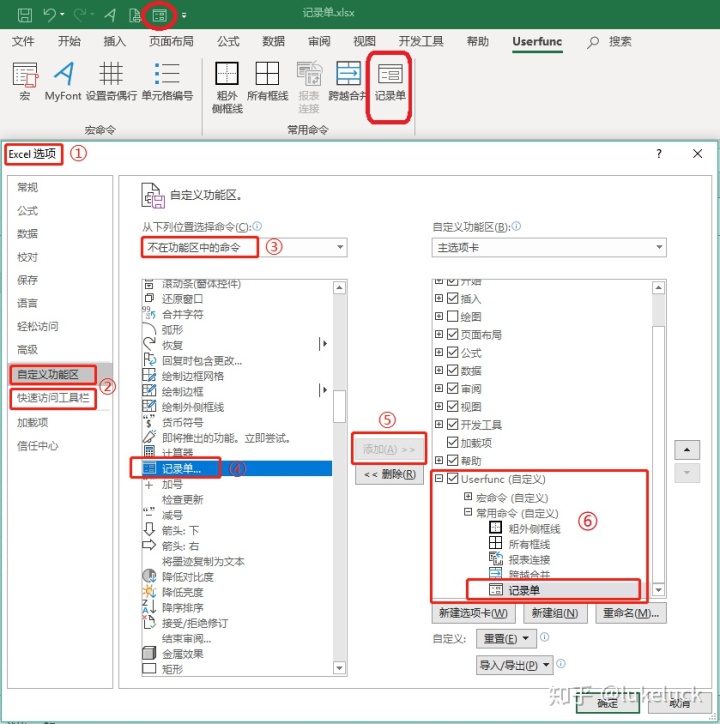Open 记录单 from the Userfunc ribbon
The height and width of the screenshot is (724, 720).
tap(390, 81)
